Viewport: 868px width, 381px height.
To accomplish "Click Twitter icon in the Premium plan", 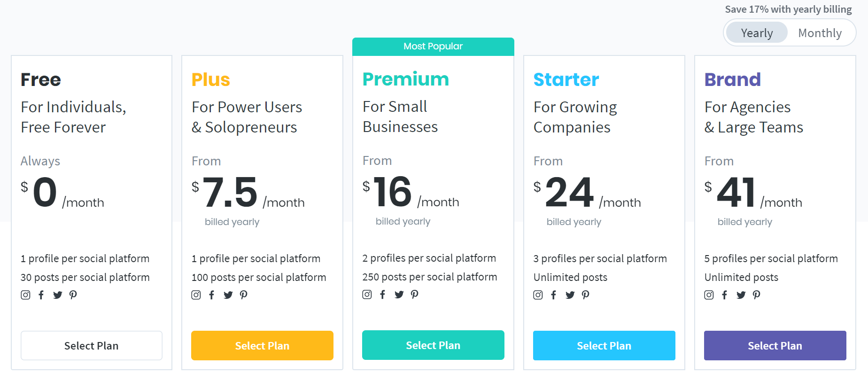I will 399,295.
